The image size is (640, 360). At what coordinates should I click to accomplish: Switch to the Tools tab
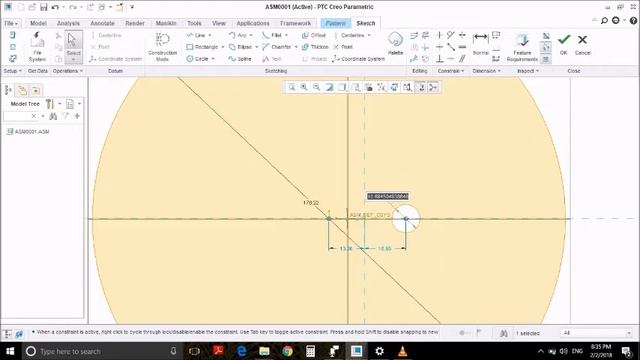click(194, 23)
